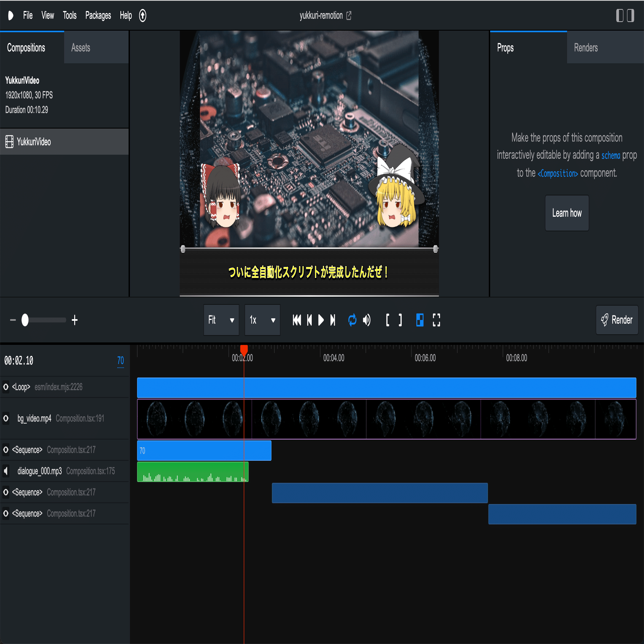
Task: Toggle the right sidebar panel icon
Action: 631,16
